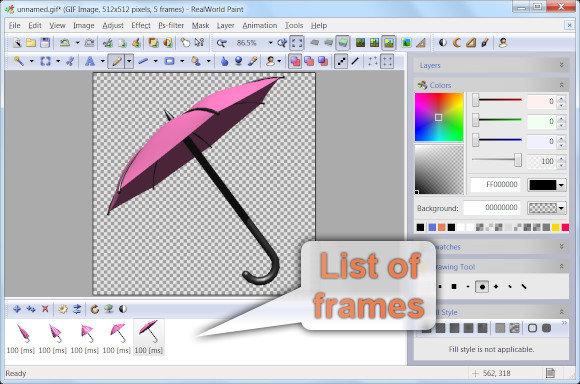Screen dimensions: 580x384
Task: Click the reverse frames arrows icon
Action: [77, 309]
